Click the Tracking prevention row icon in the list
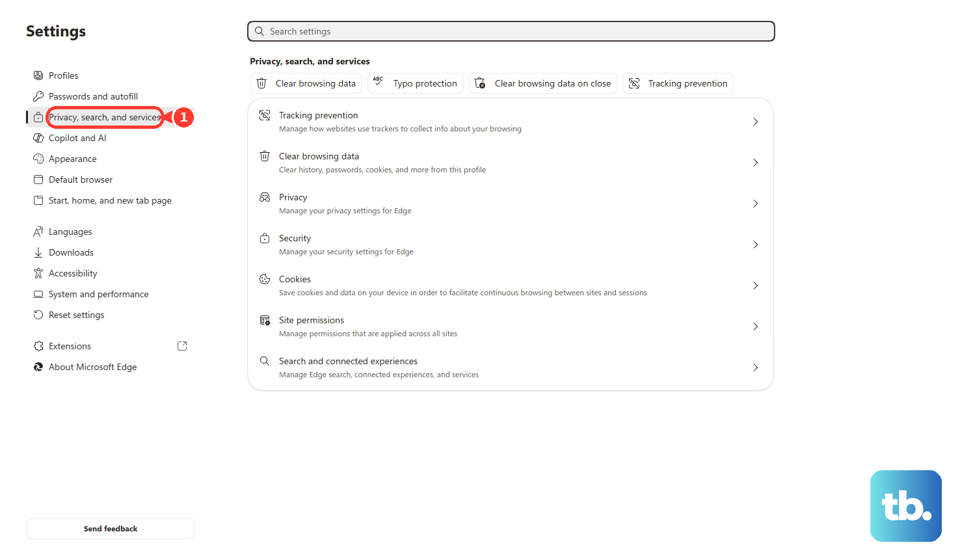960x560 pixels. tap(265, 115)
